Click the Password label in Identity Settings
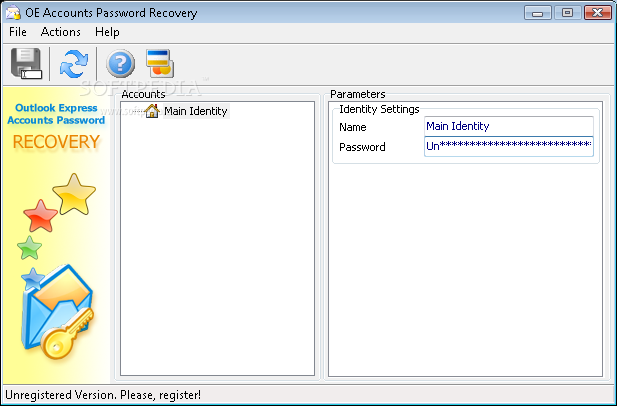 pyautogui.click(x=362, y=147)
